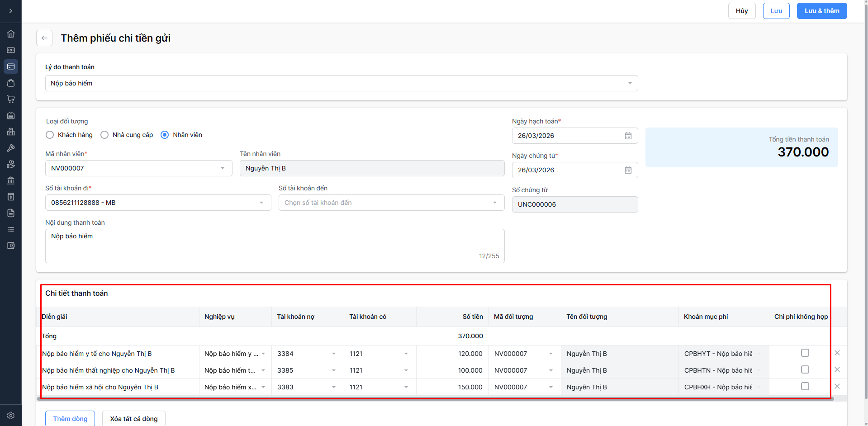Select the Khách hàng radio option
868x426 pixels.
50,135
